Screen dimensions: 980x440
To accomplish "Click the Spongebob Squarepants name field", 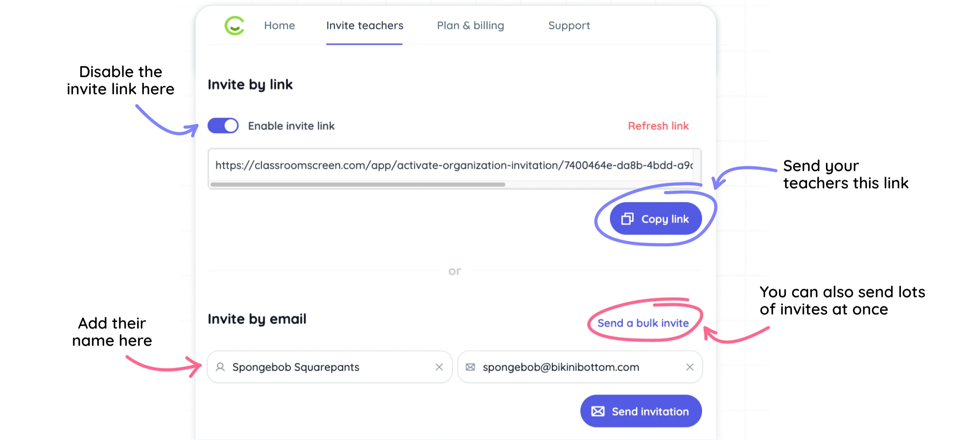I will click(329, 367).
